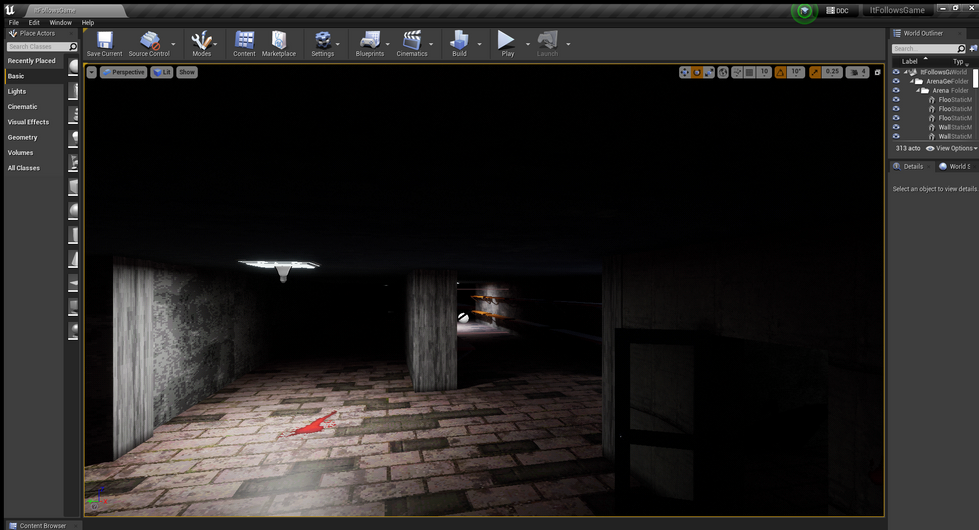Toggle rotation snapping triangle button
The image size is (979, 530).
(x=780, y=72)
